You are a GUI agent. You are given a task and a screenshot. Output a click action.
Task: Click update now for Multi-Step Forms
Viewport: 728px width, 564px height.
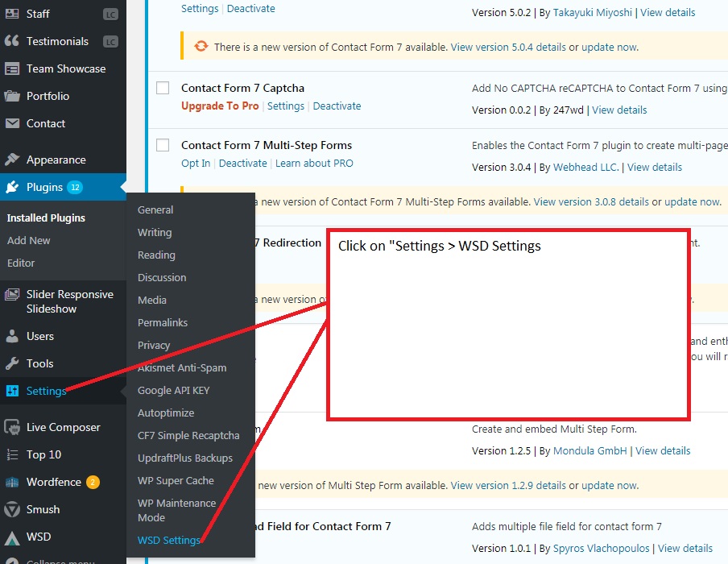pyautogui.click(x=693, y=202)
